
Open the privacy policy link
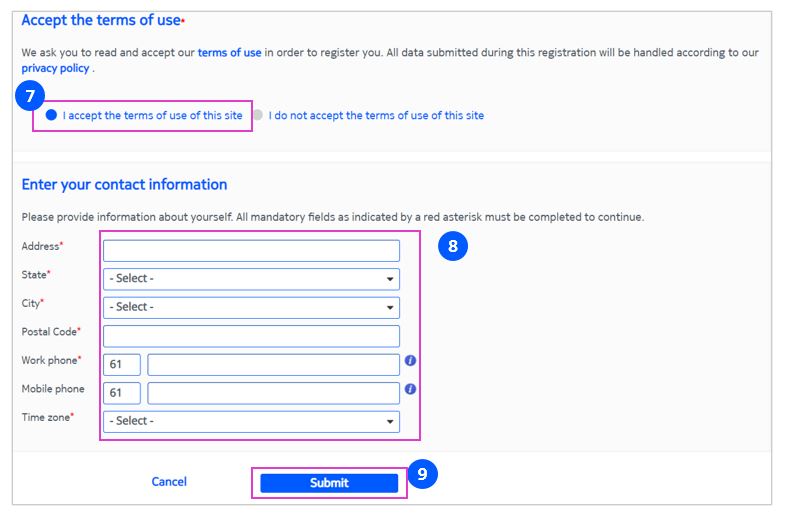click(x=55, y=68)
